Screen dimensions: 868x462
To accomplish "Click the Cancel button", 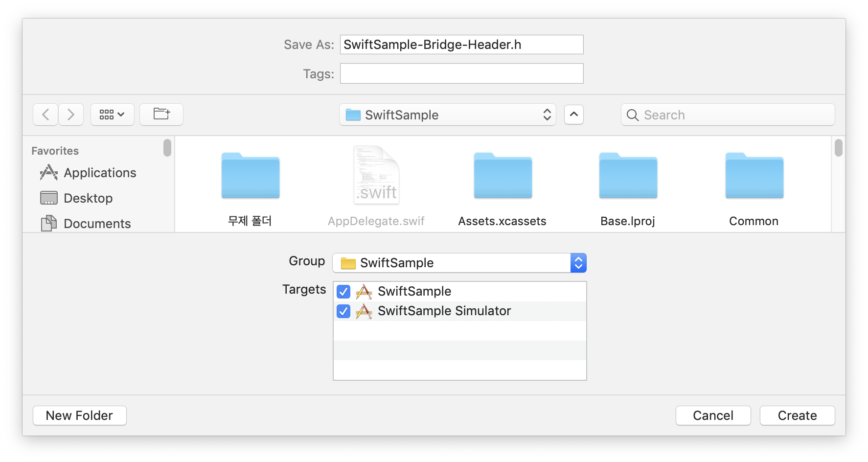I will [713, 415].
